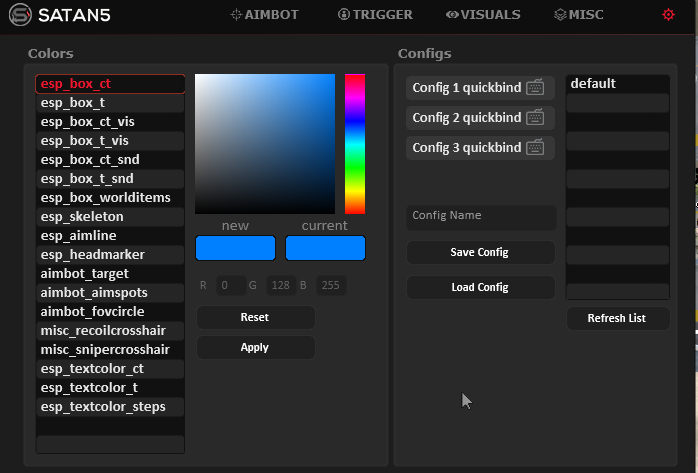The width and height of the screenshot is (698, 473).
Task: Choose esp_box_ct_vis color entry
Action: coord(110,121)
